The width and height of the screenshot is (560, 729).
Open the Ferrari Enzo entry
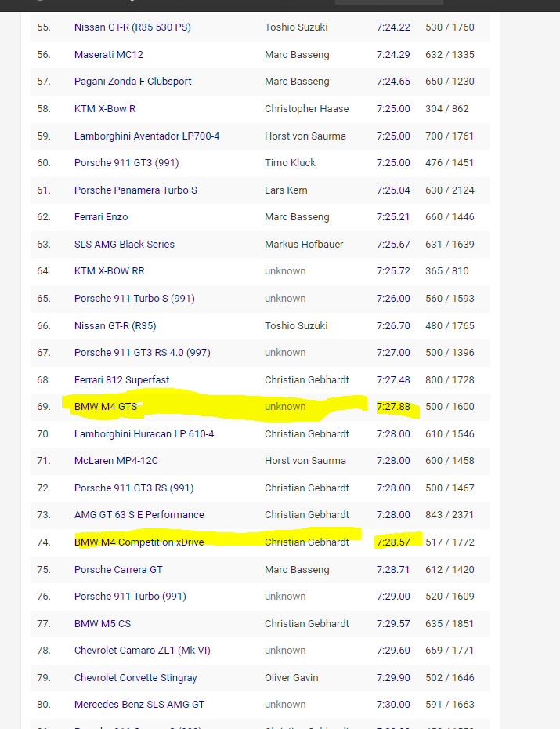101,217
